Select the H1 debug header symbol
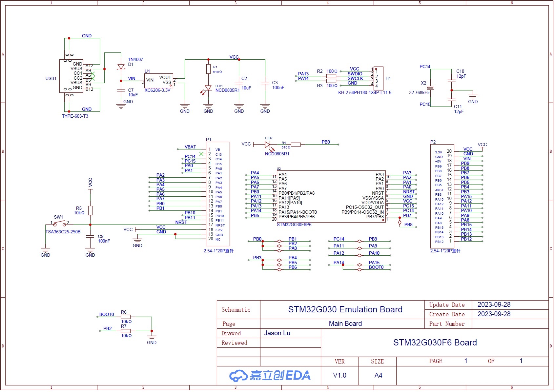This screenshot has height=392, width=555. 379,78
